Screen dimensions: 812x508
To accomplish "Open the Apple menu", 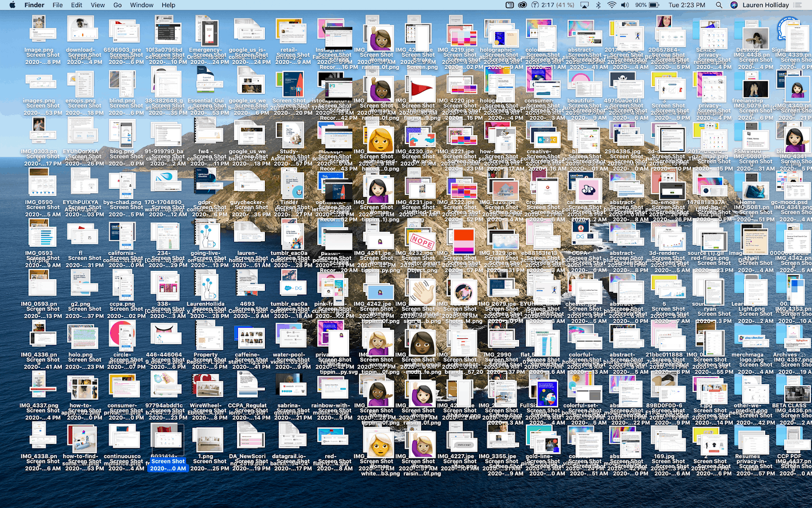I will (x=12, y=5).
